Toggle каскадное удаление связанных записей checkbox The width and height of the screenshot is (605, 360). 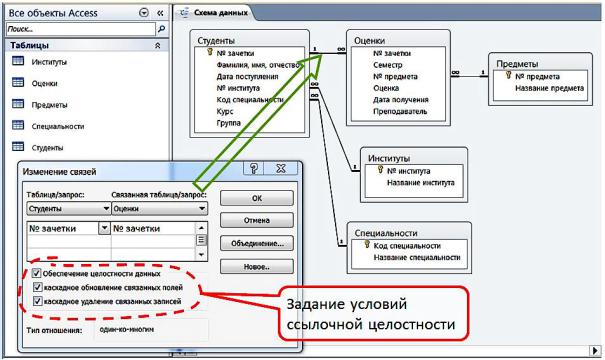(x=37, y=301)
